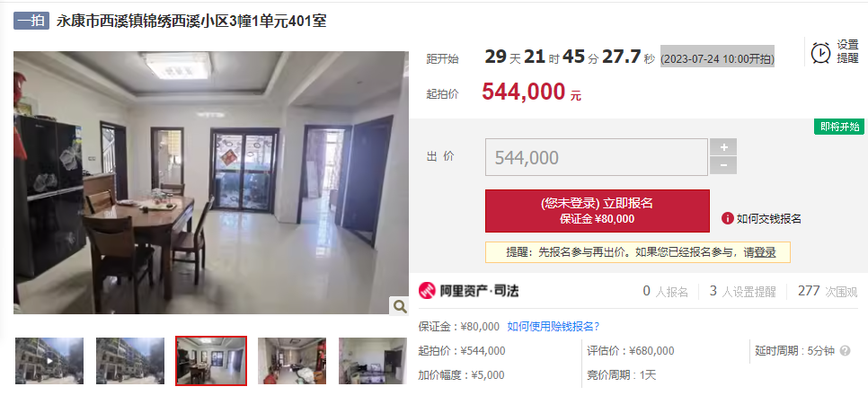Click help question mark next to 延时周期

(x=845, y=350)
